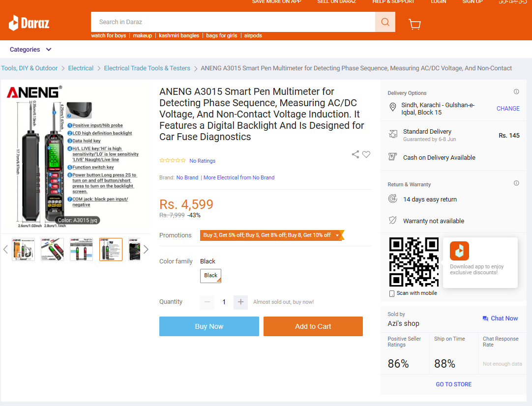Expand the promotions banner dropdown arrow

[x=337, y=235]
